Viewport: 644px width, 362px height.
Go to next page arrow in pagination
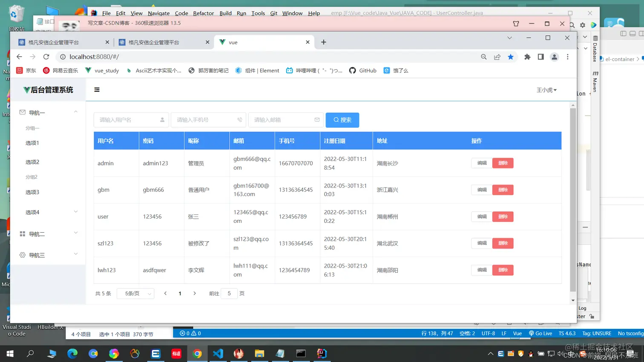[x=195, y=294]
